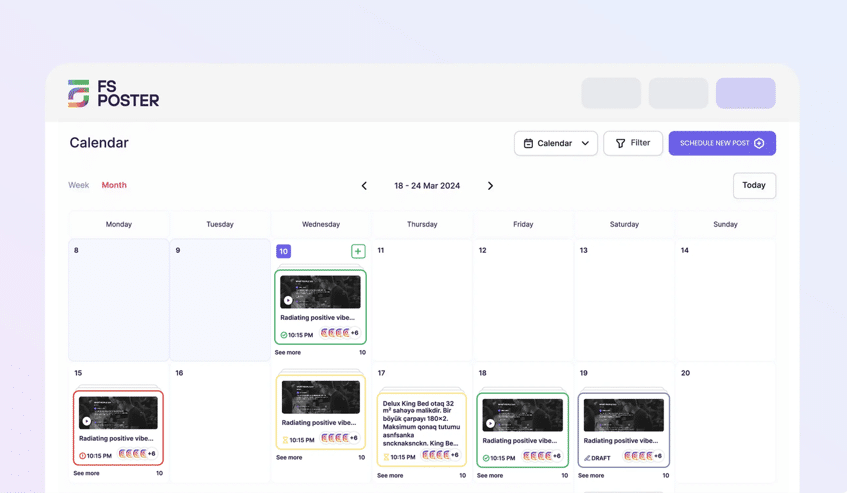Click See more under day 15
Image resolution: width=847 pixels, height=493 pixels.
click(x=86, y=473)
